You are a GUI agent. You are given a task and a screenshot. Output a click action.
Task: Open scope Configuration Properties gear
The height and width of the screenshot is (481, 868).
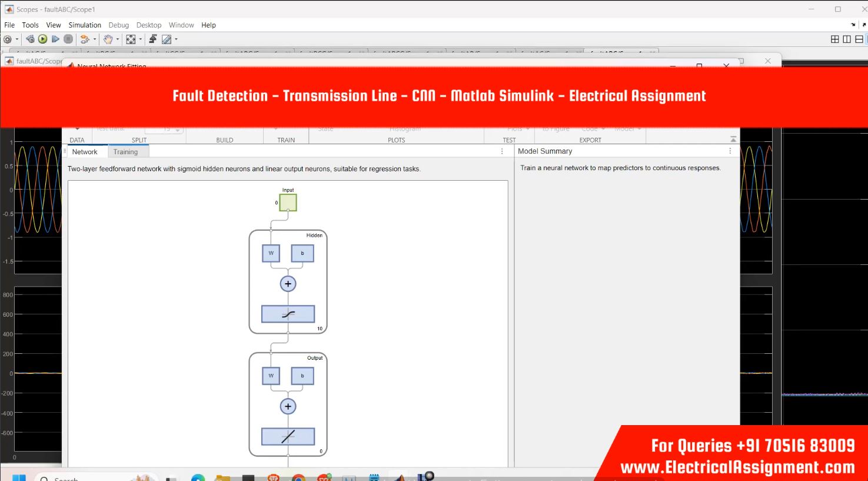click(x=8, y=39)
